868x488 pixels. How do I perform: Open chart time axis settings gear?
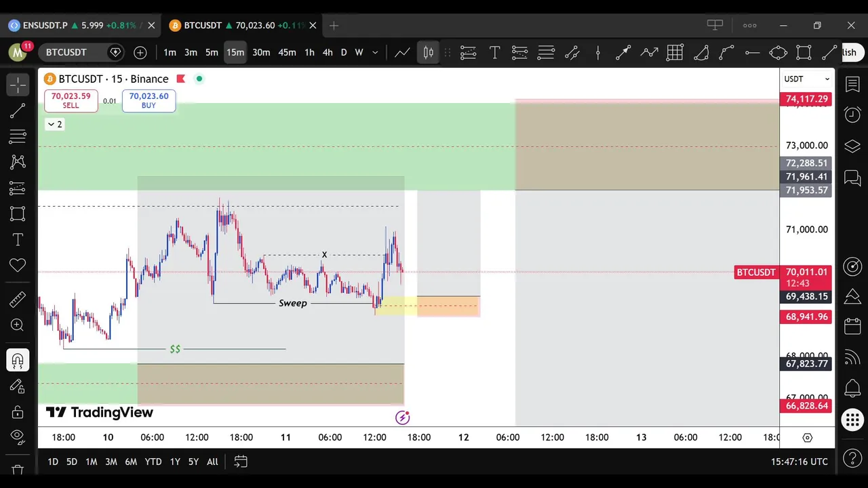pyautogui.click(x=807, y=438)
